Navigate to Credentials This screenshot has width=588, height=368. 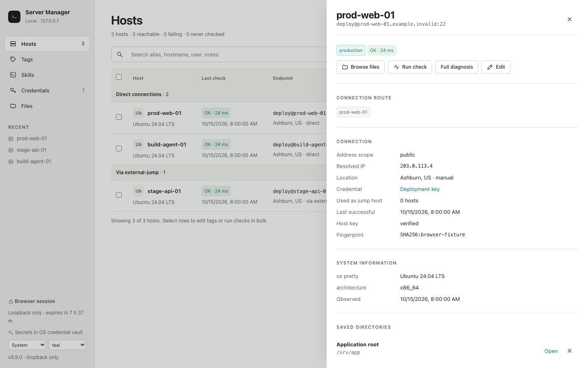pos(47,90)
